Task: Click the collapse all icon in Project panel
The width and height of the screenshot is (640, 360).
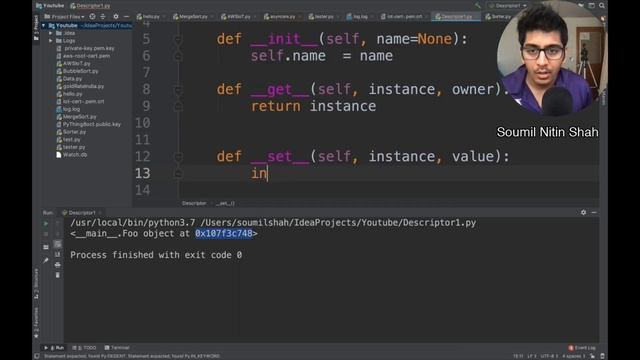Action: click(x=103, y=17)
